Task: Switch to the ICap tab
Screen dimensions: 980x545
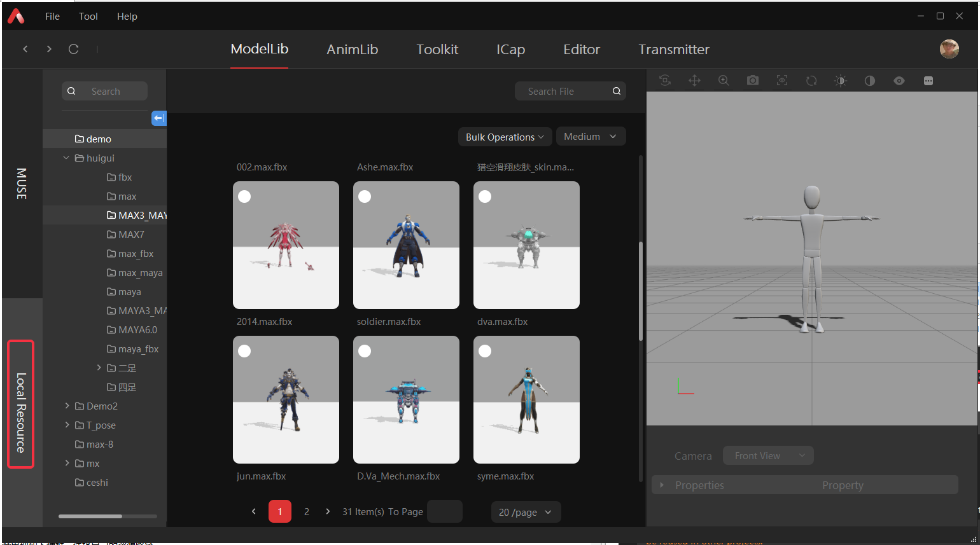Action: (511, 49)
